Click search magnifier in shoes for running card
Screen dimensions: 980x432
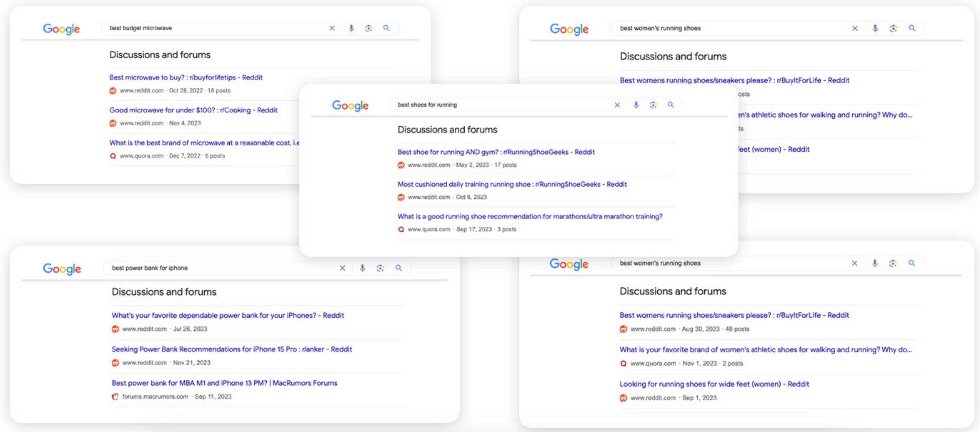pyautogui.click(x=670, y=105)
